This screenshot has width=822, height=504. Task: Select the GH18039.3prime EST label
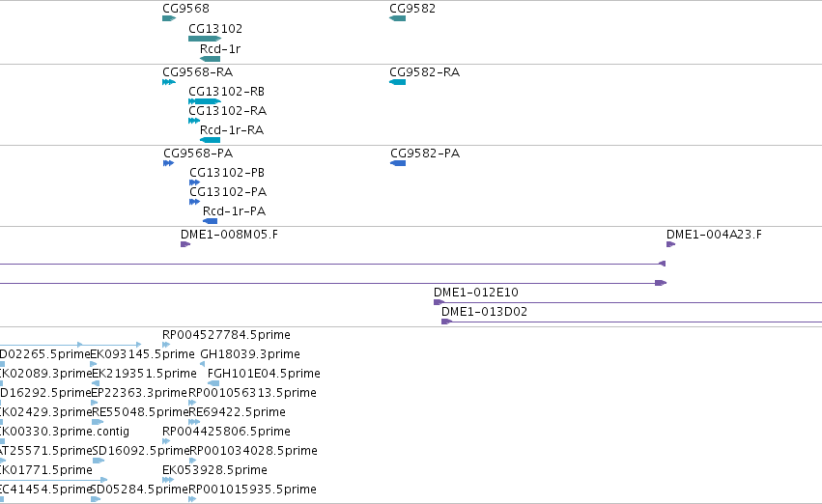click(x=250, y=354)
